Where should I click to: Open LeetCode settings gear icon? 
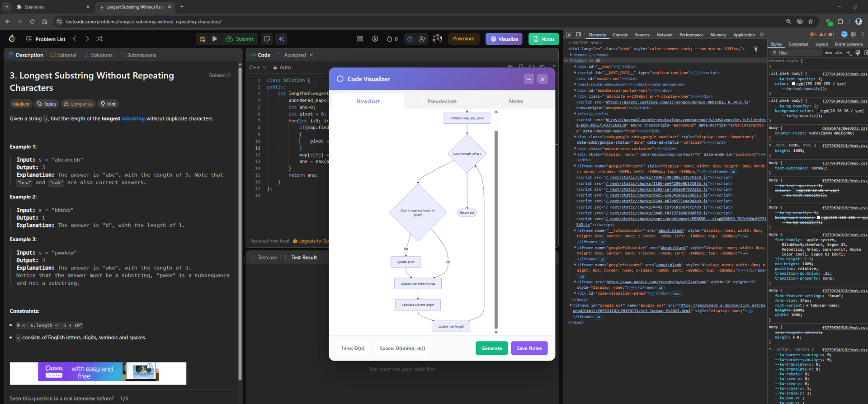[x=375, y=39]
